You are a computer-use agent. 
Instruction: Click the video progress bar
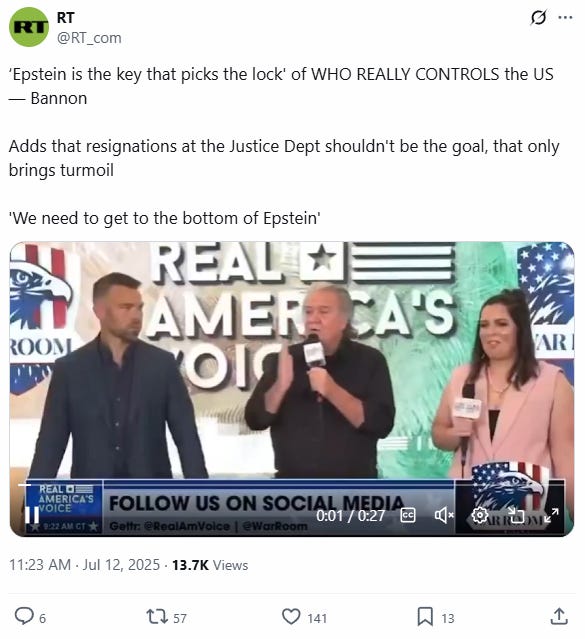(292, 485)
